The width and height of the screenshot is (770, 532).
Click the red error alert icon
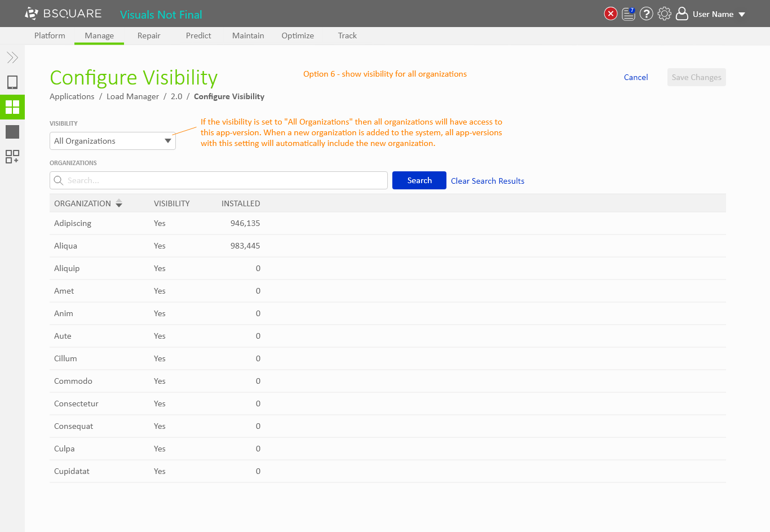pyautogui.click(x=610, y=14)
